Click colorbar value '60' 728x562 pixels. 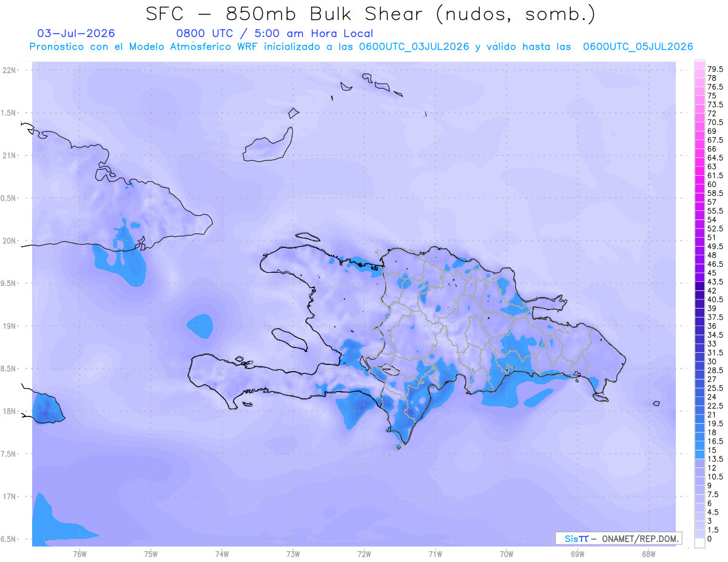click(712, 184)
